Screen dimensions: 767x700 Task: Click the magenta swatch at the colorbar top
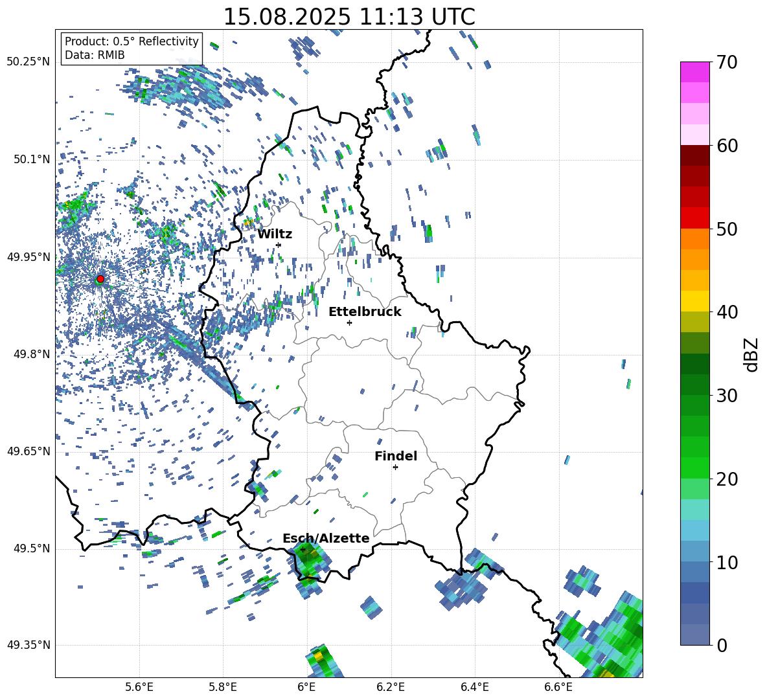tap(694, 72)
